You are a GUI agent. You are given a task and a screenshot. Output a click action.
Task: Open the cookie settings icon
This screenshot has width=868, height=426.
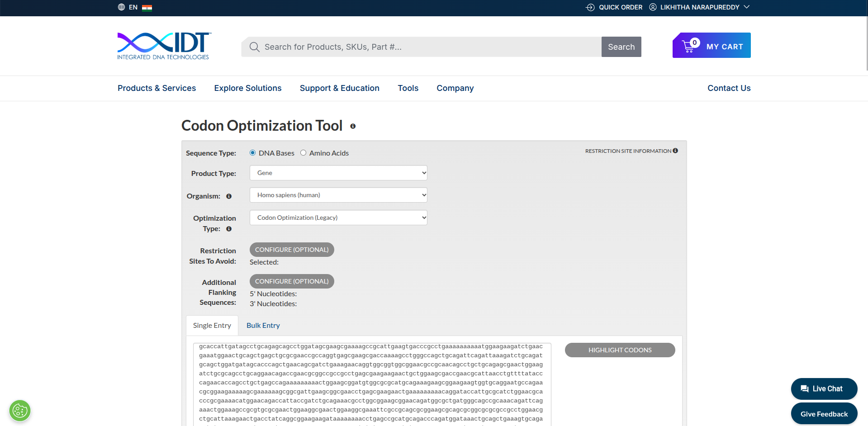19,411
